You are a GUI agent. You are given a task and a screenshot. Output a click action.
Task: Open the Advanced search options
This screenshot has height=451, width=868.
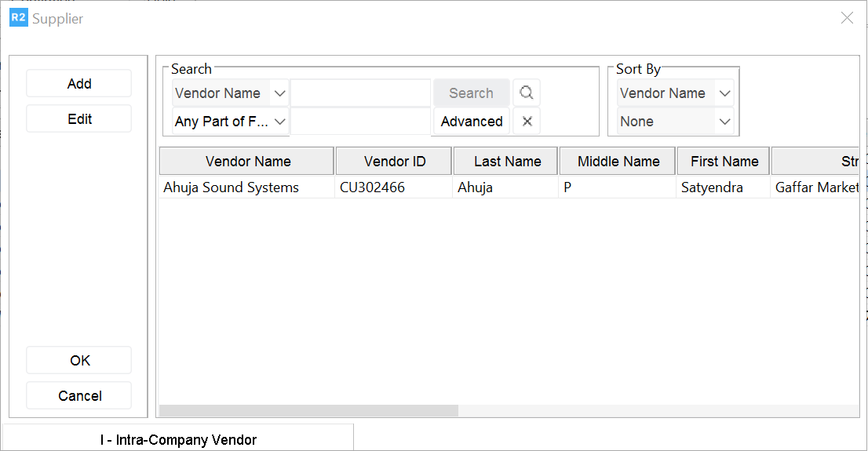pyautogui.click(x=472, y=122)
